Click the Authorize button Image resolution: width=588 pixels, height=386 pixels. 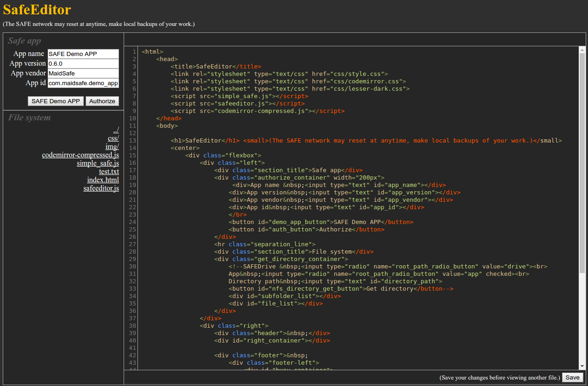tap(102, 101)
